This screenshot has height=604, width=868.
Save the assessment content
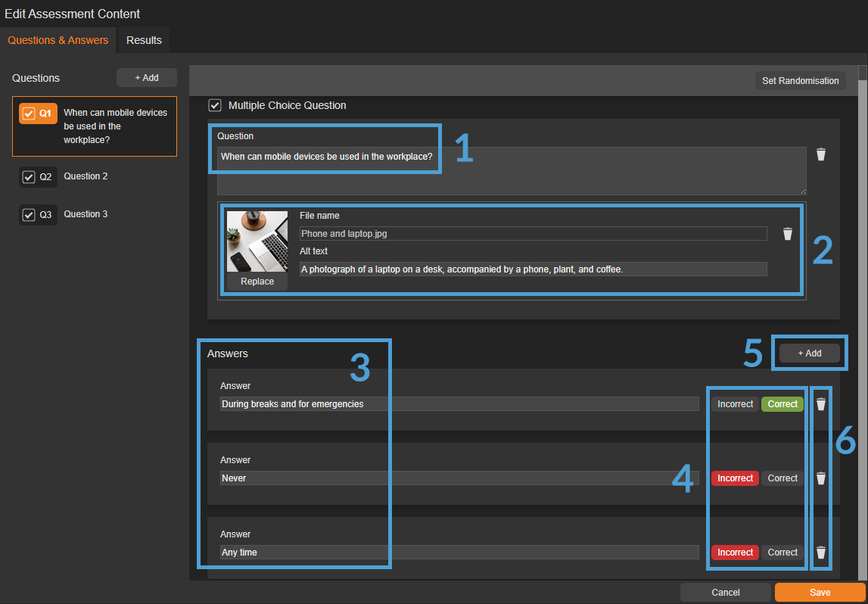[820, 592]
